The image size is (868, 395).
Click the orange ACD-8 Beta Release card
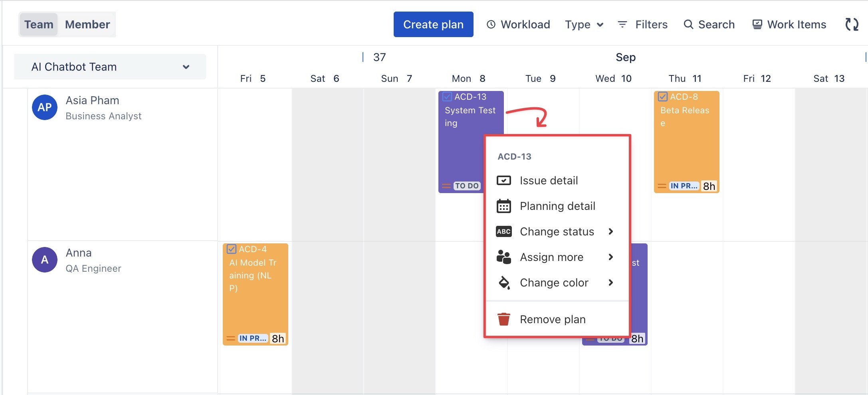coord(686,148)
